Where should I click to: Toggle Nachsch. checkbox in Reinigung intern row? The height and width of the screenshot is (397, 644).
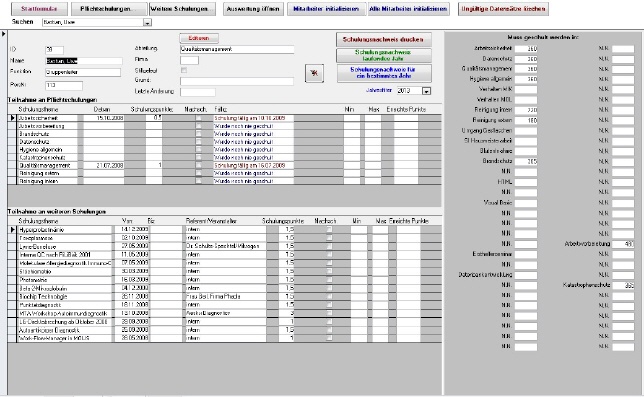click(198, 181)
